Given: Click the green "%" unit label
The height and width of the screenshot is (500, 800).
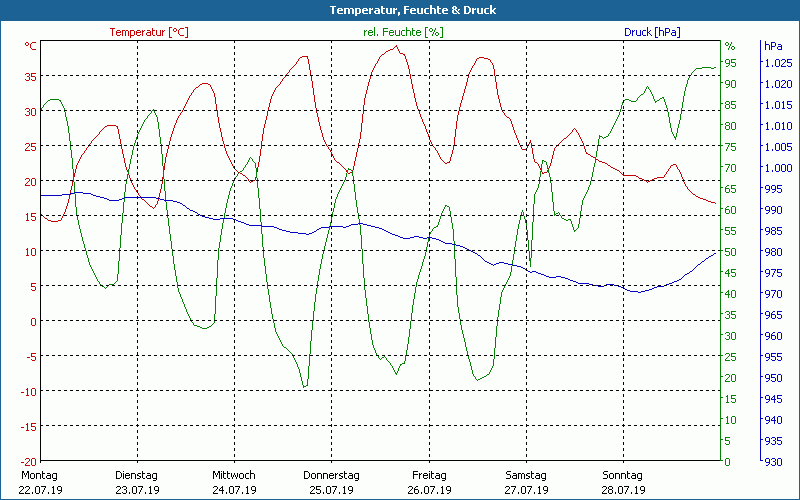Looking at the screenshot, I should (x=730, y=46).
